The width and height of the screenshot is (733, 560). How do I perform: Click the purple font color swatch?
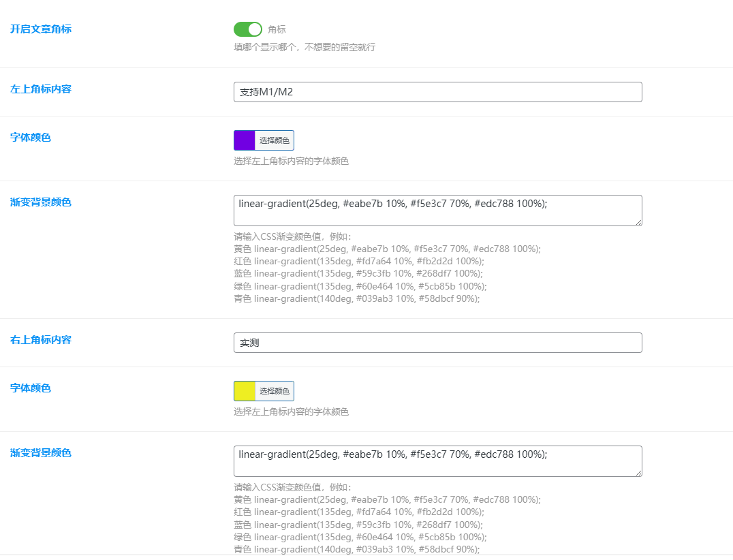point(245,140)
